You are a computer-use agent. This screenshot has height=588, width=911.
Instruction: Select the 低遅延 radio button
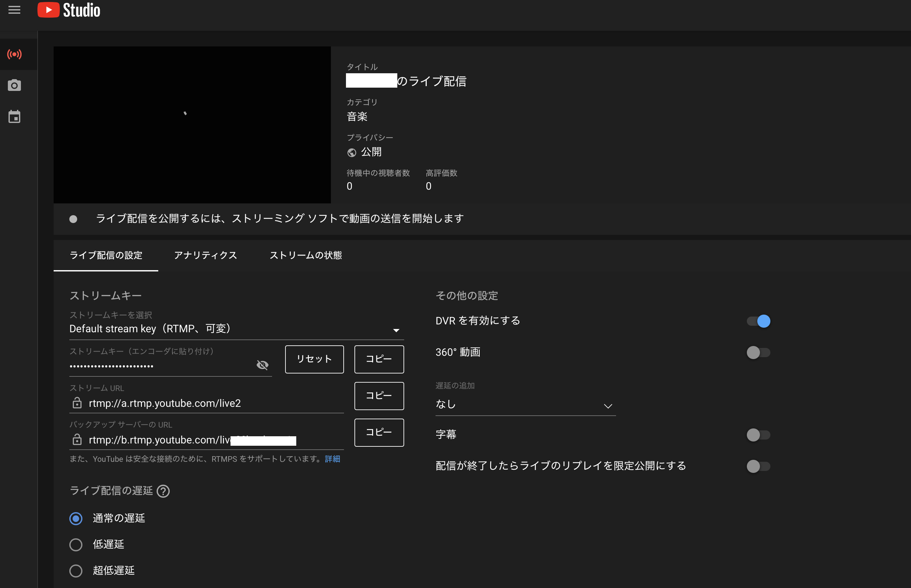coord(76,545)
